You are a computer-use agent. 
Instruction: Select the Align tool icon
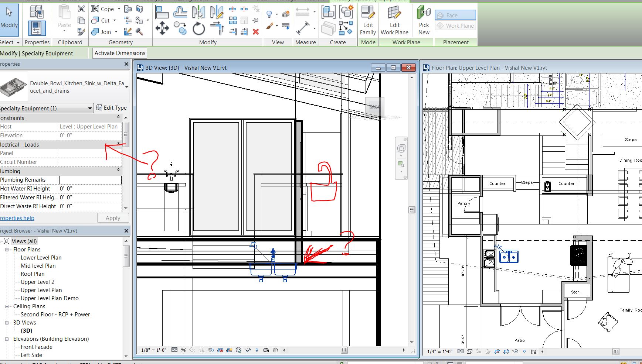tap(162, 13)
